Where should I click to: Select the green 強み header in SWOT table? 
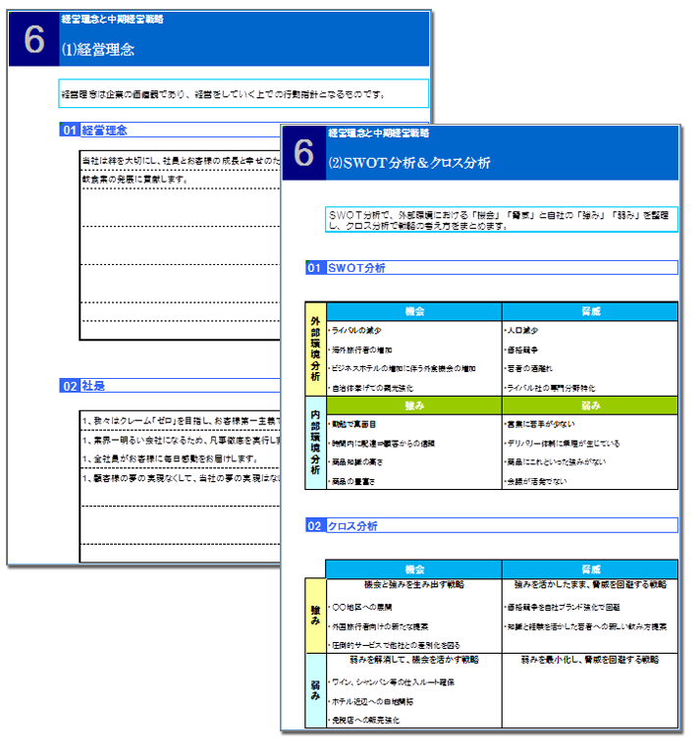[413, 404]
